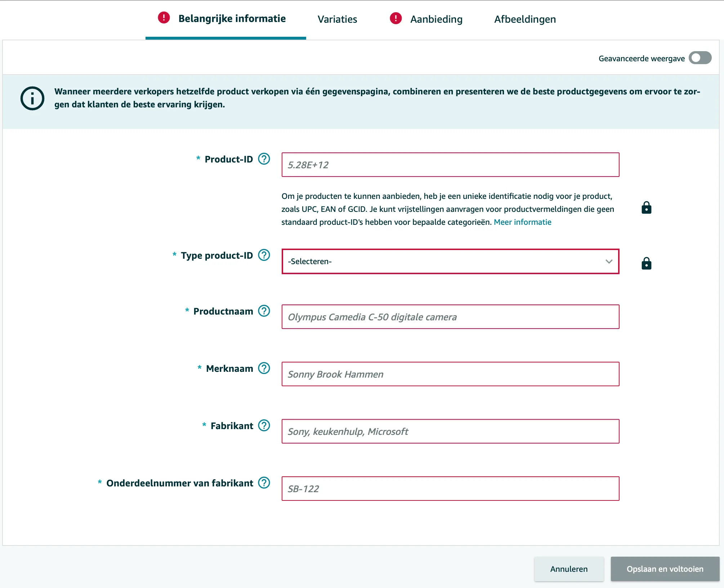Image resolution: width=724 pixels, height=588 pixels.
Task: Focus the Fabrikant input field
Action: (450, 432)
